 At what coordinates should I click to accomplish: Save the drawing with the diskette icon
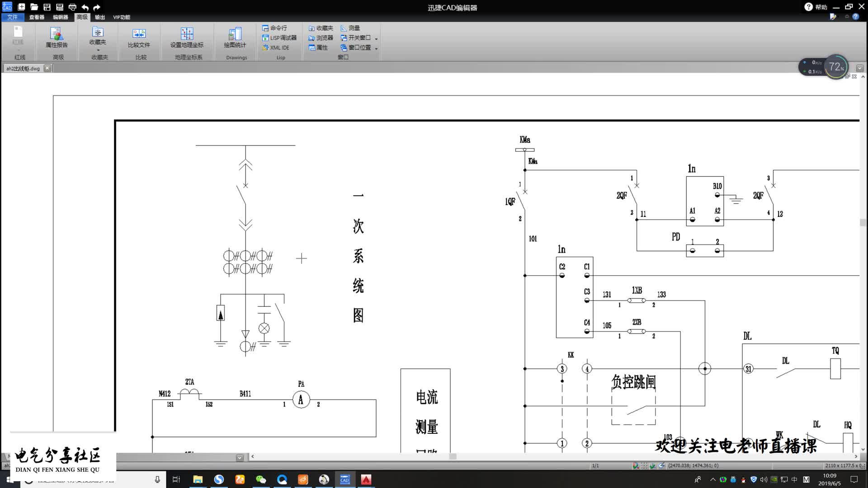coord(47,7)
